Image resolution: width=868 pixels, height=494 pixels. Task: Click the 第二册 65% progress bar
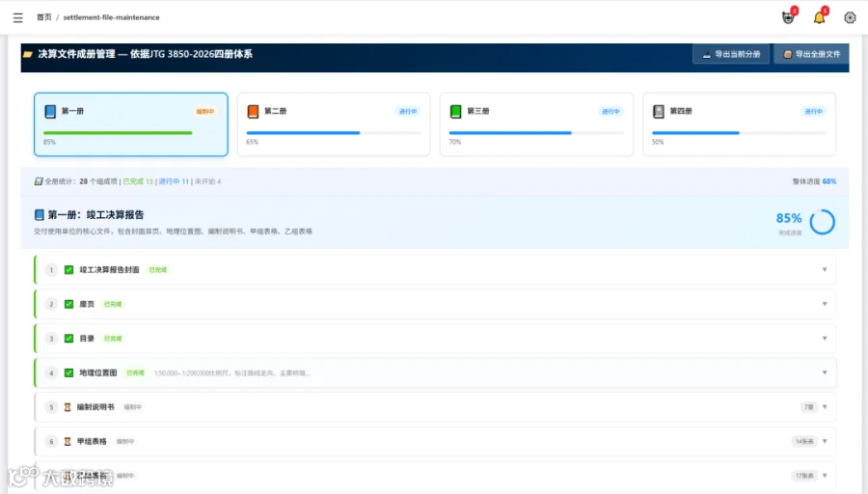(334, 133)
